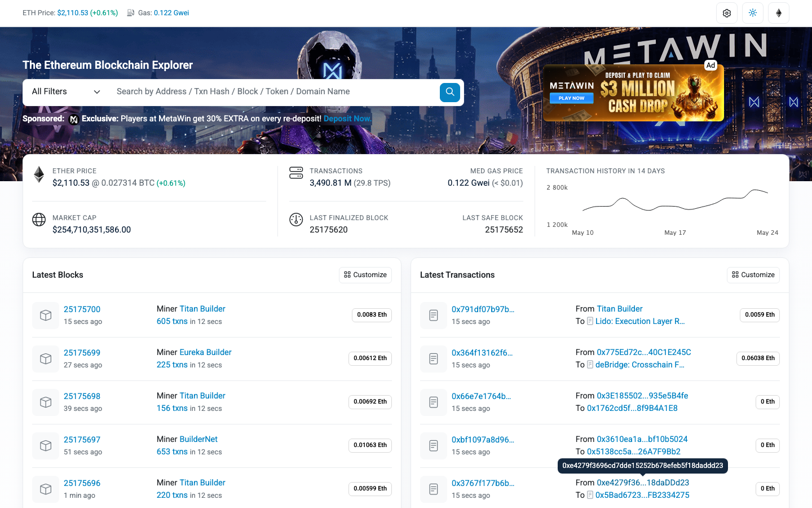Click ETH price $2,110.53 in top bar
The height and width of the screenshot is (508, 812).
point(73,13)
